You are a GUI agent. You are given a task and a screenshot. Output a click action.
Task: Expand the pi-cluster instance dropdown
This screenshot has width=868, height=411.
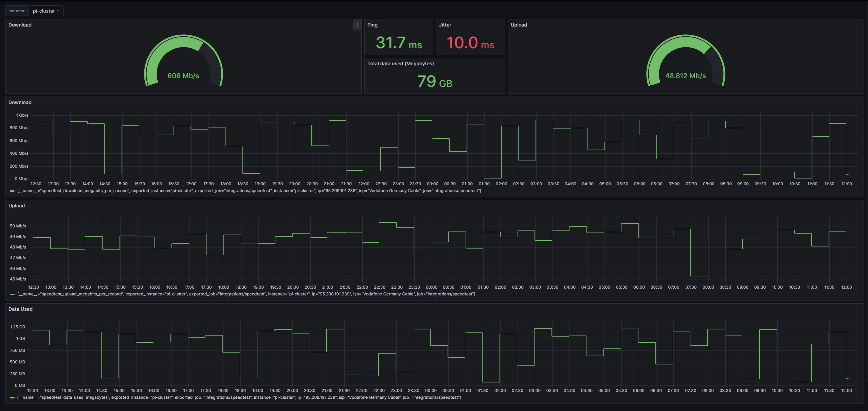pos(46,11)
